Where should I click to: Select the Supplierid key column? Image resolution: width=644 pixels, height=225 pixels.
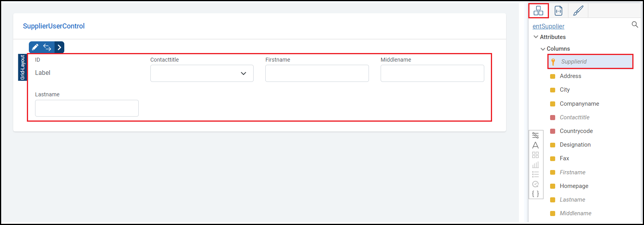coord(573,62)
